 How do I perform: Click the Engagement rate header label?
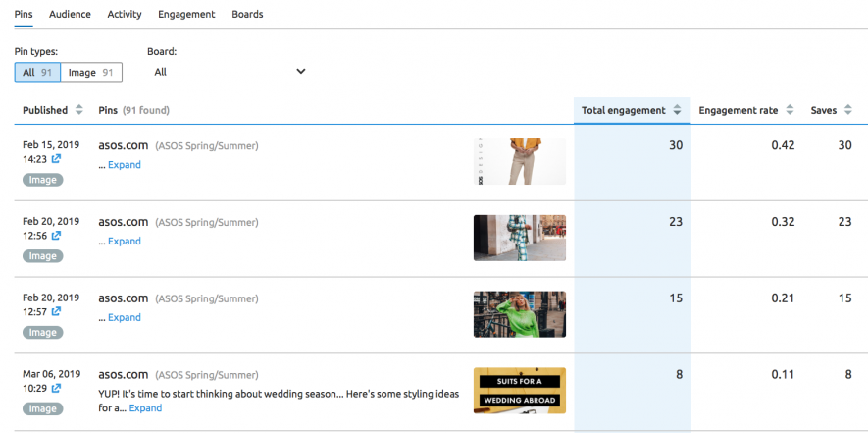(x=738, y=110)
